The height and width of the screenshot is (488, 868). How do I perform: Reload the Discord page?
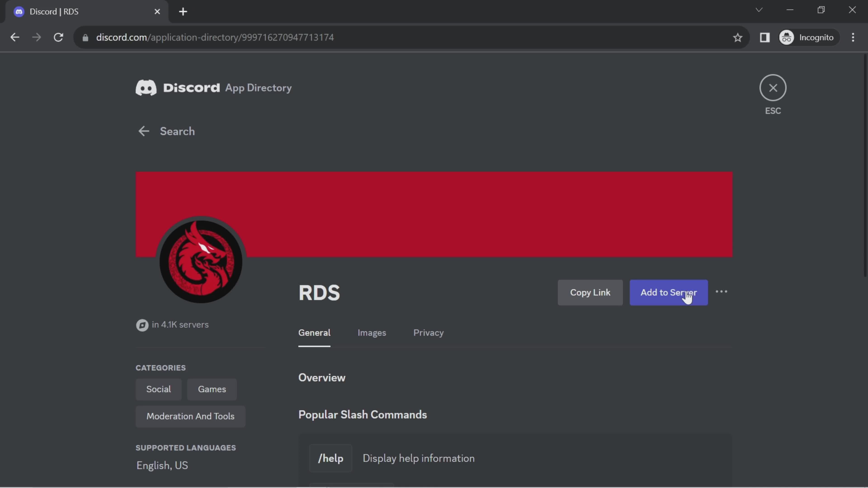pos(59,37)
